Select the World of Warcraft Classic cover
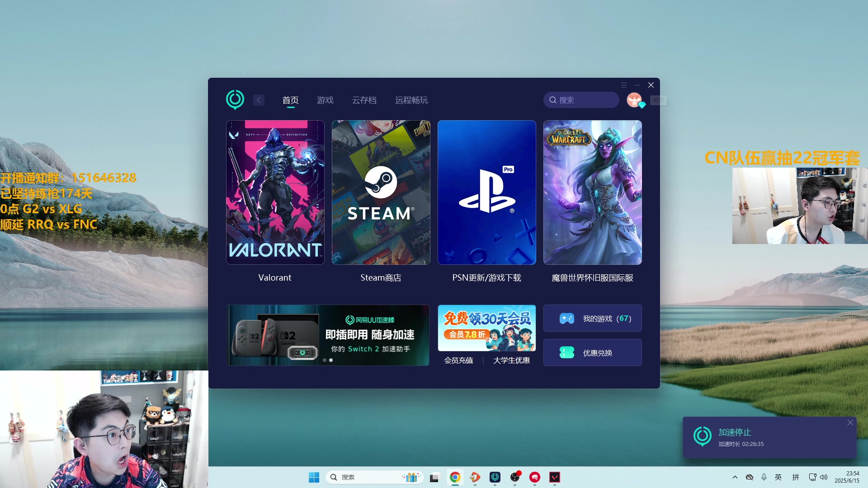The height and width of the screenshot is (488, 868). tap(593, 192)
